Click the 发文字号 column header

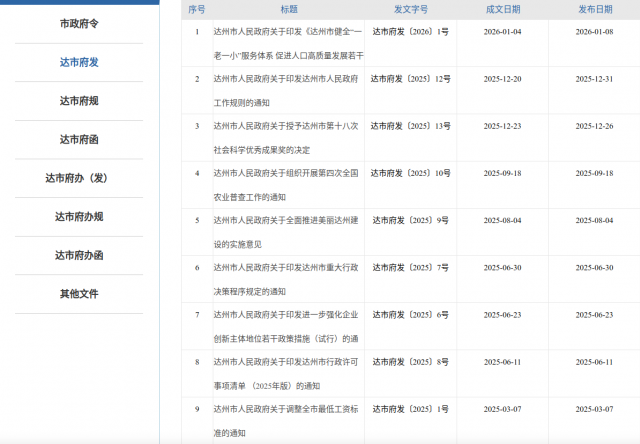(x=410, y=9)
